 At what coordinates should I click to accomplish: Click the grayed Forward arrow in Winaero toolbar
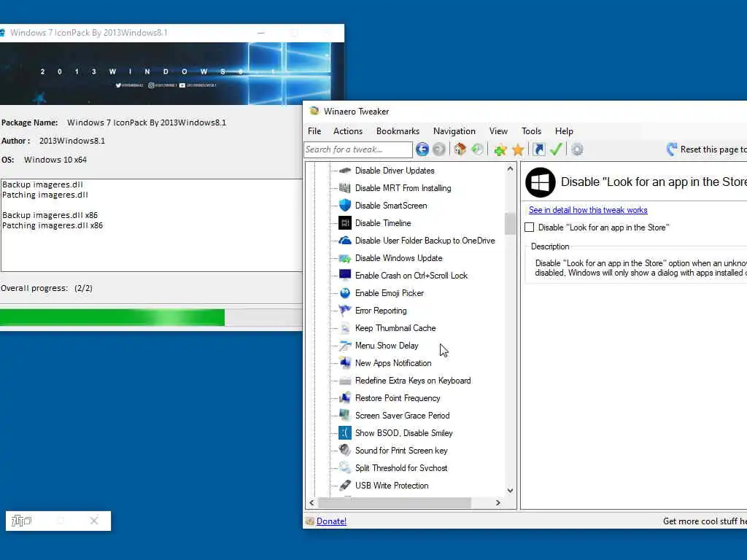click(x=439, y=149)
